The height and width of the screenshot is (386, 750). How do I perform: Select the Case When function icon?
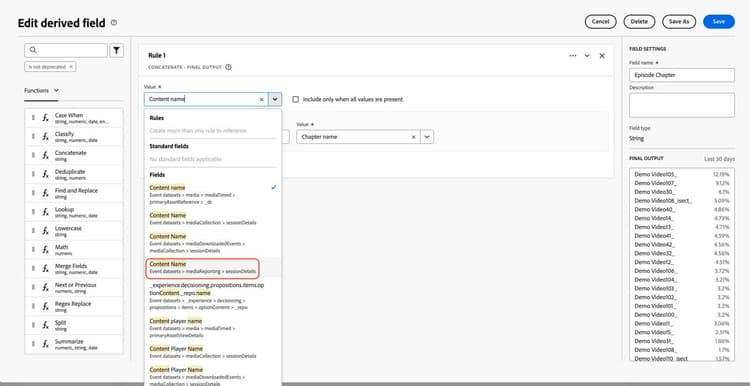point(45,118)
